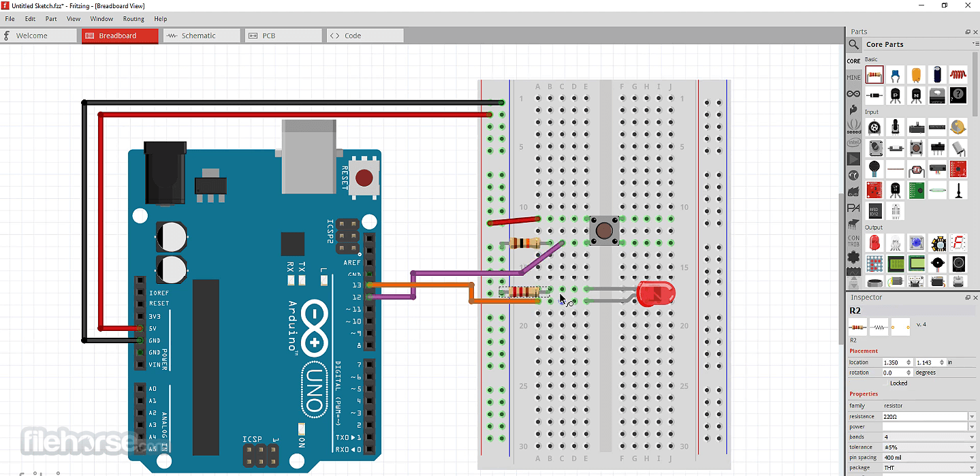
Task: Select the pushbutton on the breadboard
Action: [x=603, y=231]
